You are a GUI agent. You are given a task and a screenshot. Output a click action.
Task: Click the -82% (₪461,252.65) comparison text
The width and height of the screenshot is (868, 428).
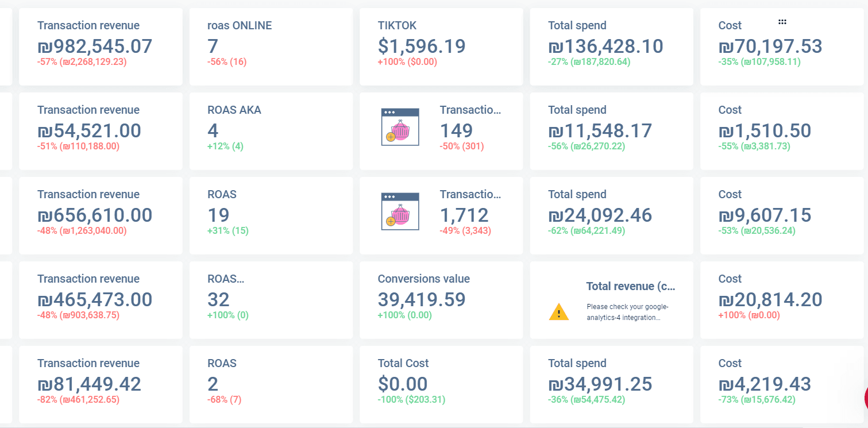click(x=78, y=400)
